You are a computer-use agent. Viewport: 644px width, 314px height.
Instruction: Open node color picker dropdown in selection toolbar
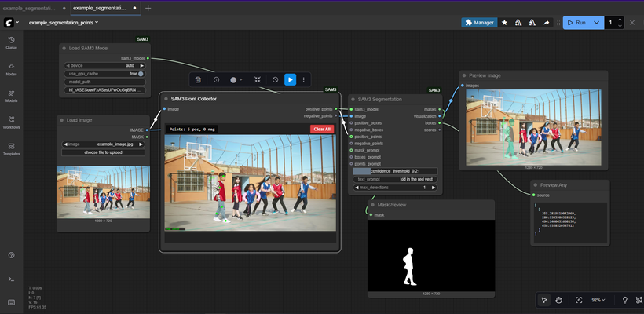236,79
